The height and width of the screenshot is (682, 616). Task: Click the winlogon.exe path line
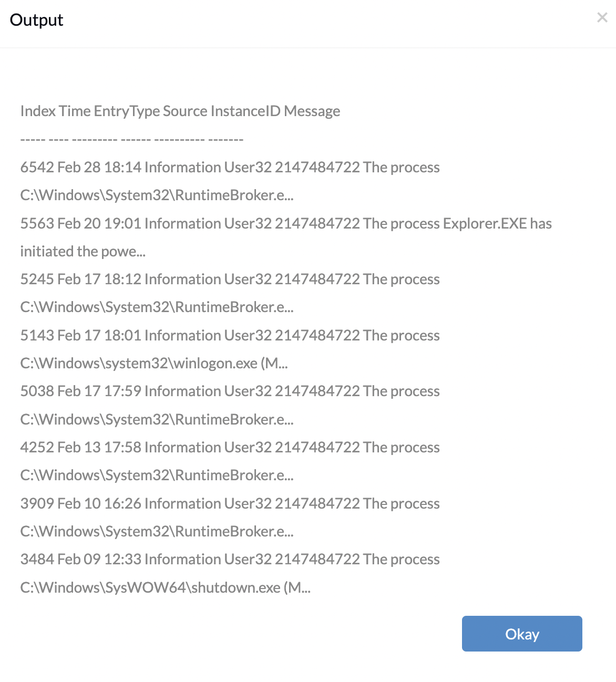(x=154, y=363)
